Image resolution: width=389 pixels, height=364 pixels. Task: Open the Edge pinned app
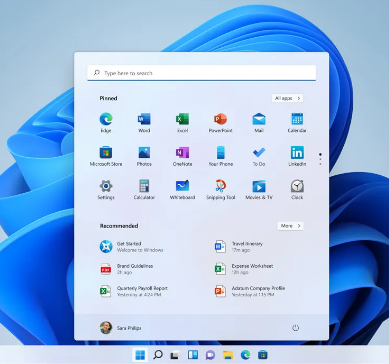[106, 122]
